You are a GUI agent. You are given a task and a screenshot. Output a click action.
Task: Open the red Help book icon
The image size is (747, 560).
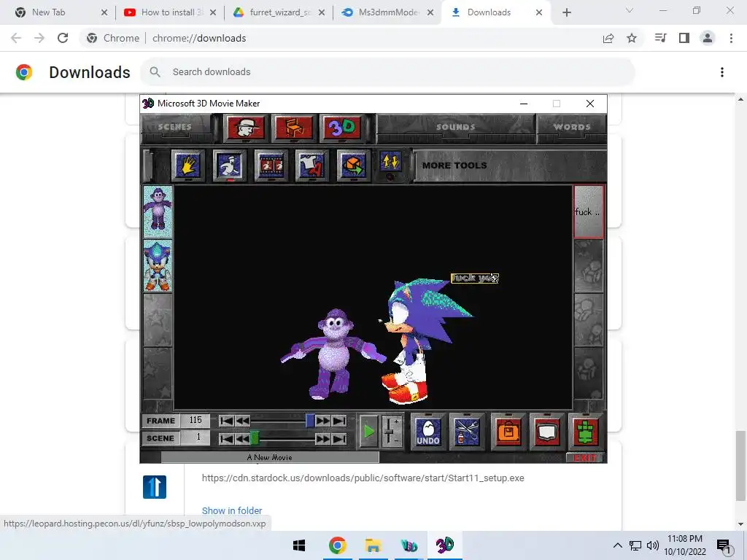tap(547, 432)
